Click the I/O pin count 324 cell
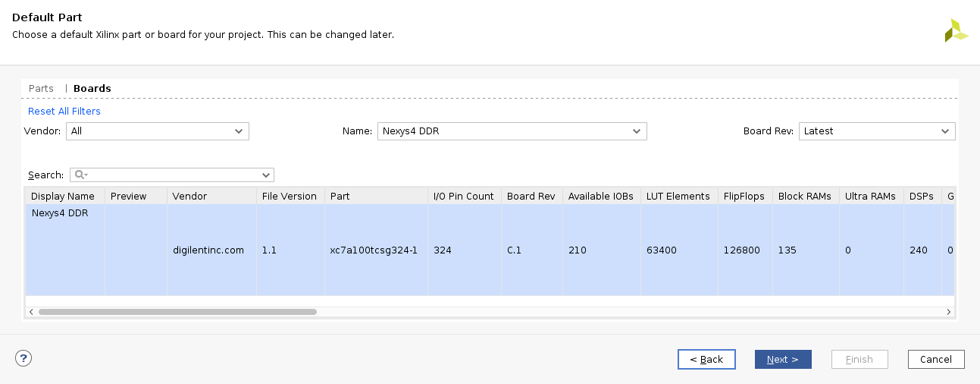This screenshot has width=980, height=384. tap(465, 250)
